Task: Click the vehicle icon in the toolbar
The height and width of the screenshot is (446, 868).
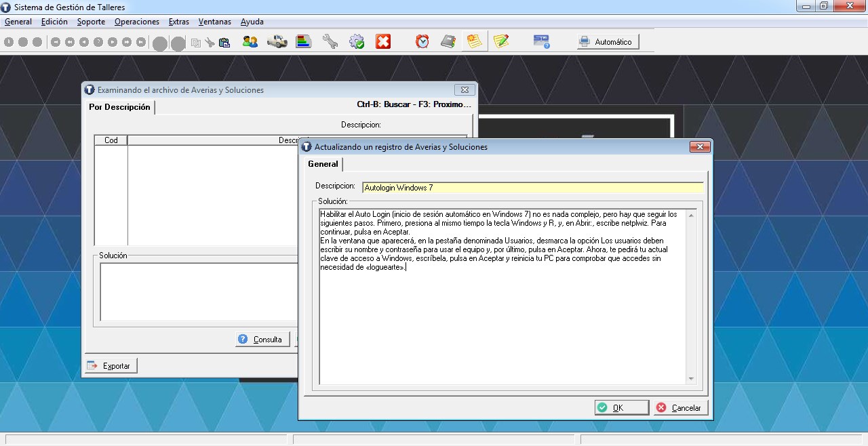Action: pos(277,42)
